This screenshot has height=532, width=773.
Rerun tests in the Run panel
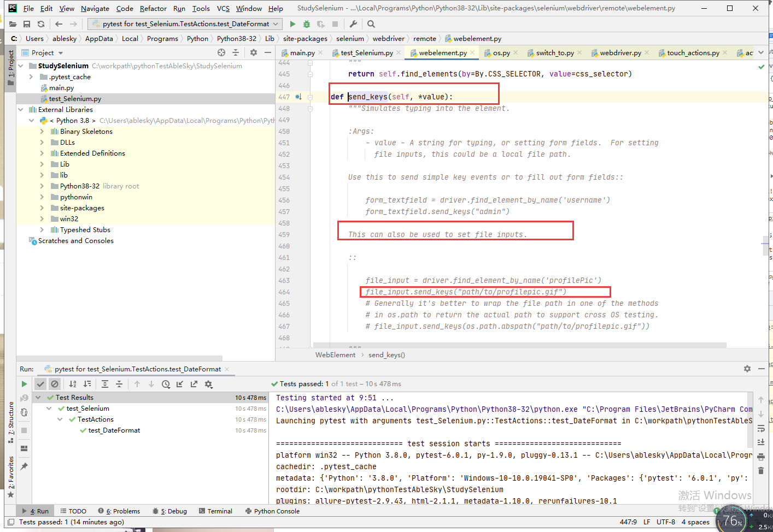(x=24, y=384)
